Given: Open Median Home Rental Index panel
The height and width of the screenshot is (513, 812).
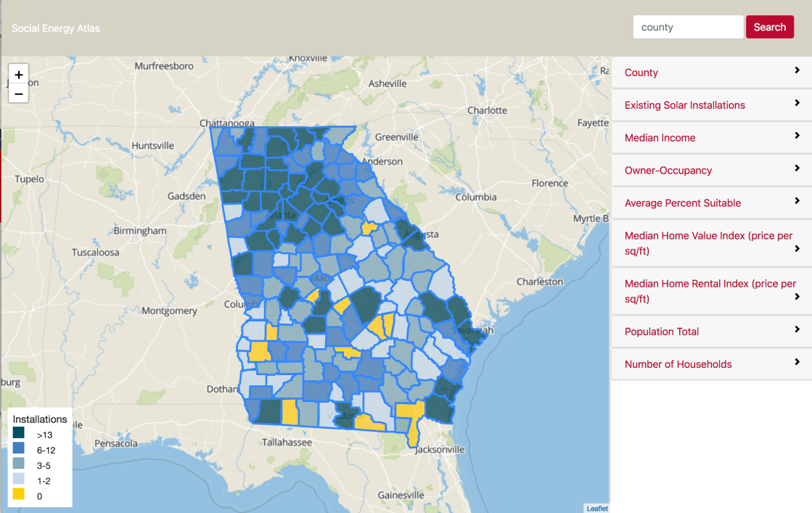Looking at the screenshot, I should pos(710,290).
